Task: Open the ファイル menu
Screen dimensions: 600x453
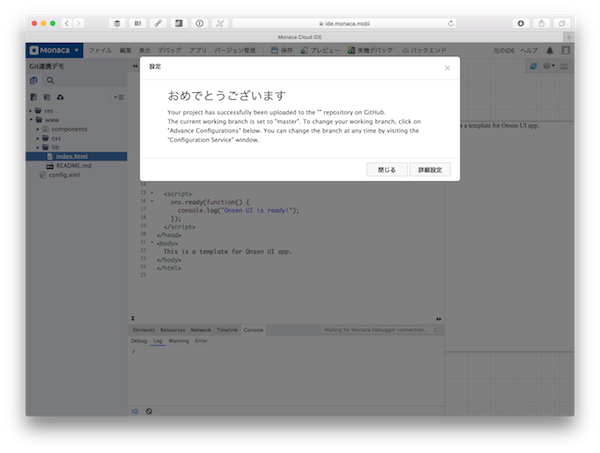Action: (100, 50)
